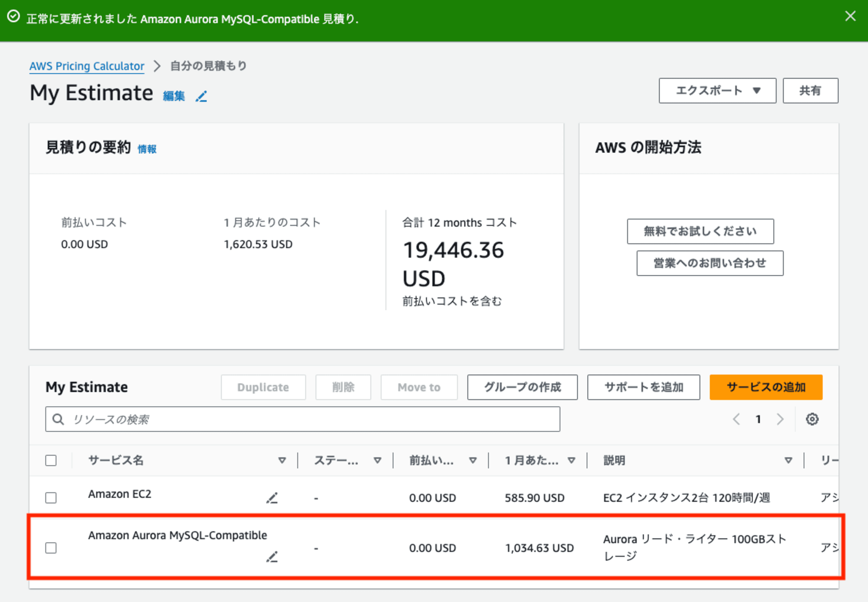Screen dimensions: 868x602
Task: Click the Move to button
Action: [419, 387]
